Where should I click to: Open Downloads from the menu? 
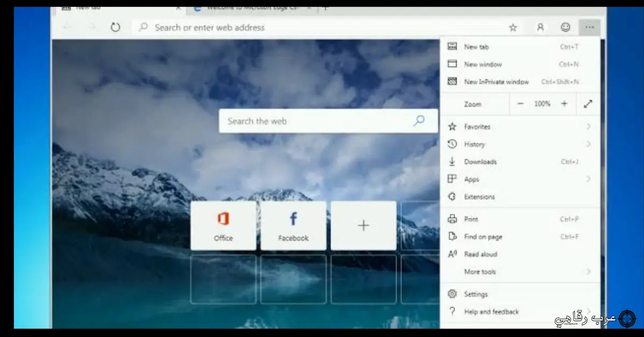[x=519, y=162]
